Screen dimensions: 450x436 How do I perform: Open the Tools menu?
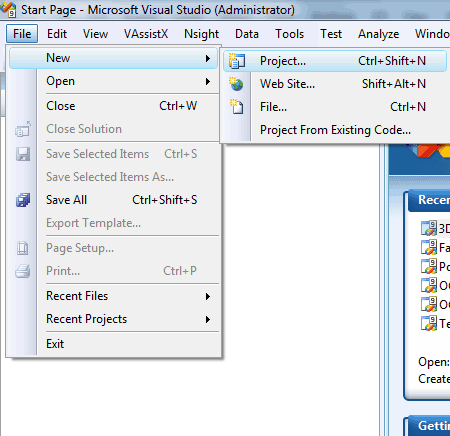point(289,34)
